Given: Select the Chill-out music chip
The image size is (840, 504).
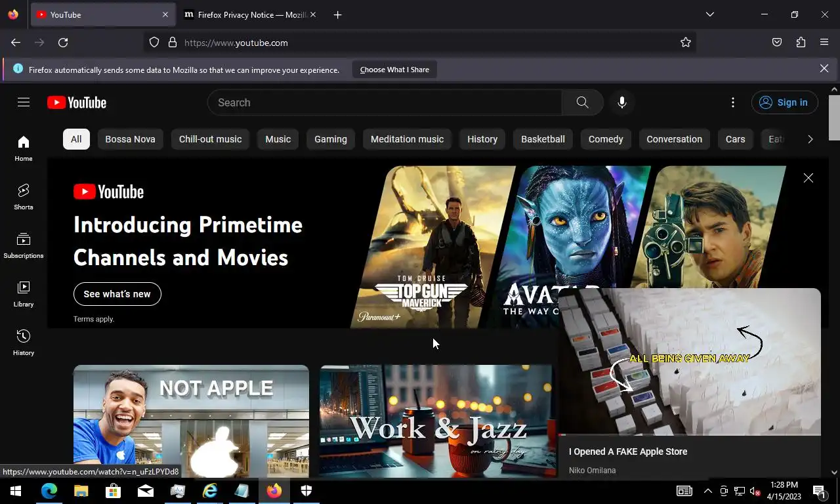Looking at the screenshot, I should click(x=211, y=139).
